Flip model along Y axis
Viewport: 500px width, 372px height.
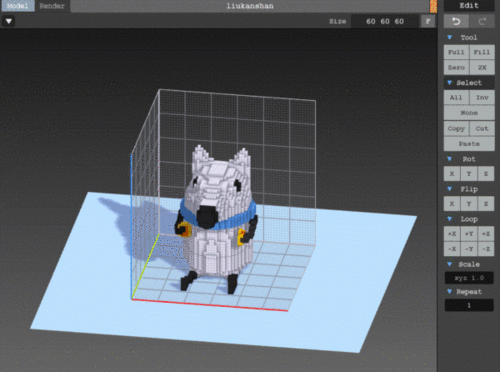pos(469,204)
